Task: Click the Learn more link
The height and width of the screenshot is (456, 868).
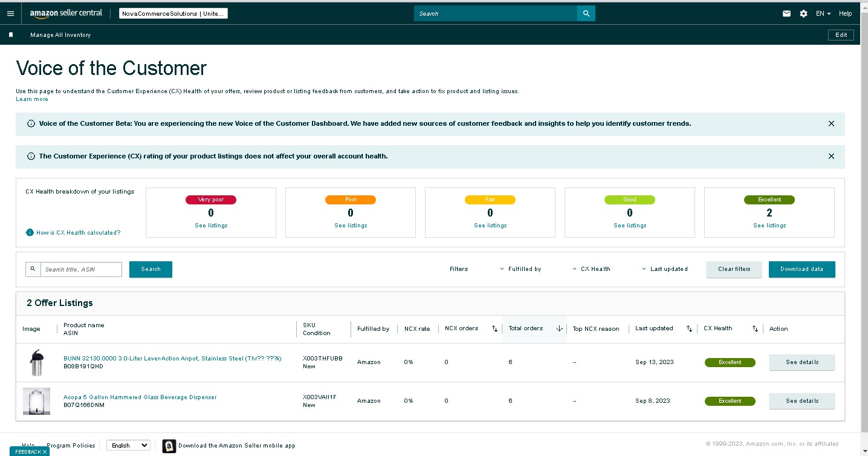Action: [32, 99]
